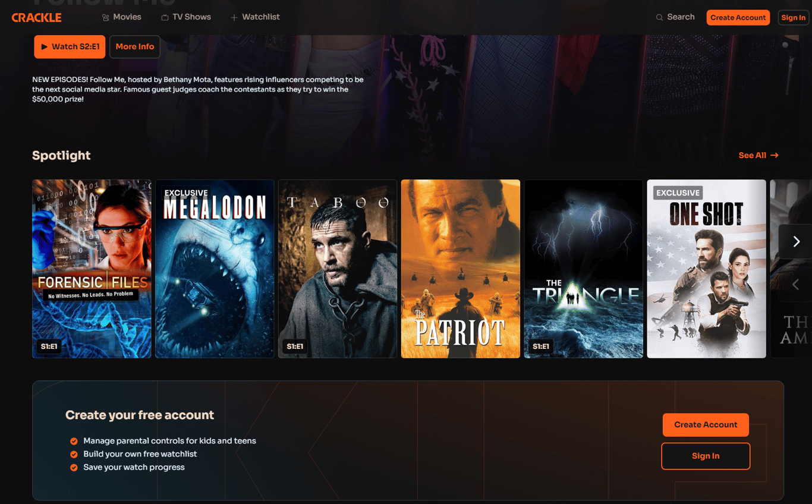Open More Info for Follow Me
The height and width of the screenshot is (504, 812).
pos(134,46)
